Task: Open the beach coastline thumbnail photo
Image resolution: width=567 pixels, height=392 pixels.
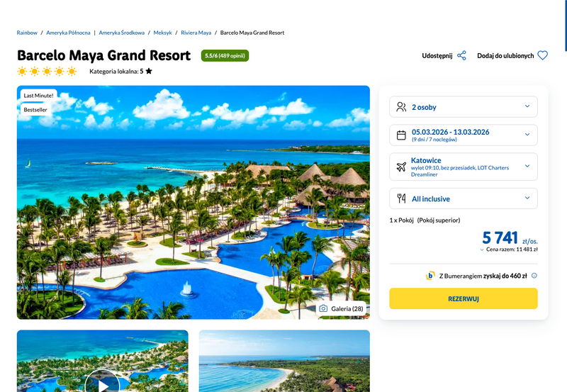Action: [x=284, y=361]
